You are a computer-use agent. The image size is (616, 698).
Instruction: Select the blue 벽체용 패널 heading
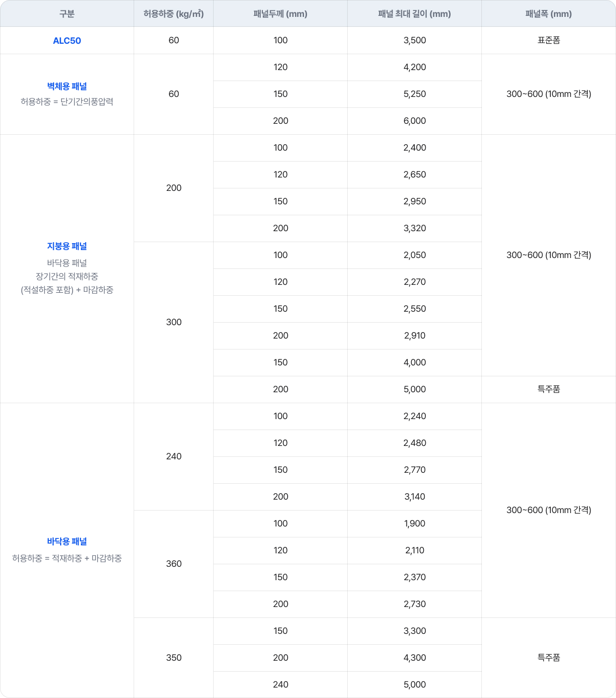pos(67,87)
